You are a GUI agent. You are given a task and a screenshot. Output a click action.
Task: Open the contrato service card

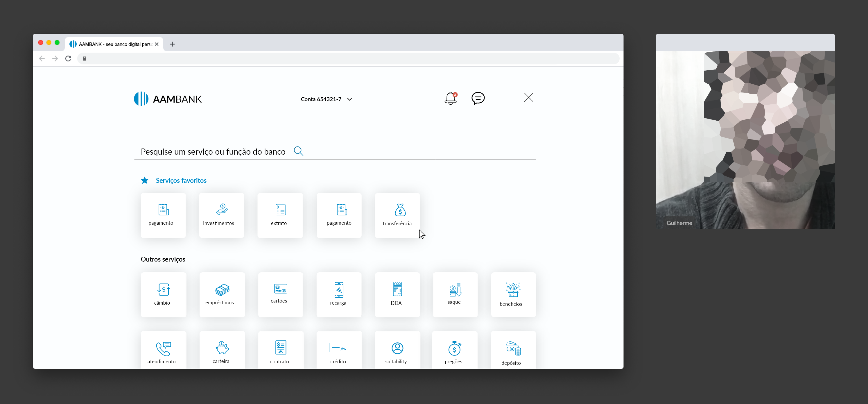pos(281,350)
